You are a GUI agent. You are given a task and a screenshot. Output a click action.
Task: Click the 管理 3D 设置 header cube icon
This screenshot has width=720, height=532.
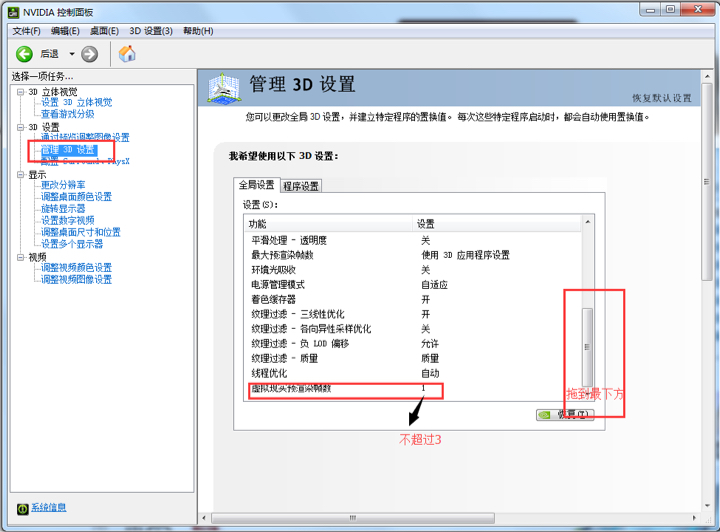pyautogui.click(x=224, y=88)
